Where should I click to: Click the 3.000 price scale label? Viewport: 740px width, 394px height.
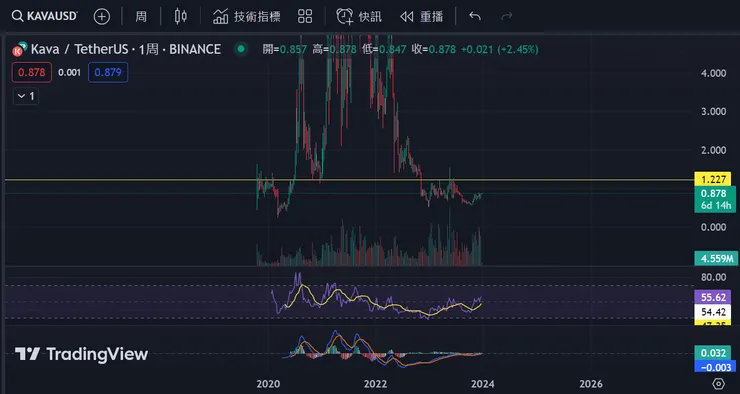tap(714, 111)
